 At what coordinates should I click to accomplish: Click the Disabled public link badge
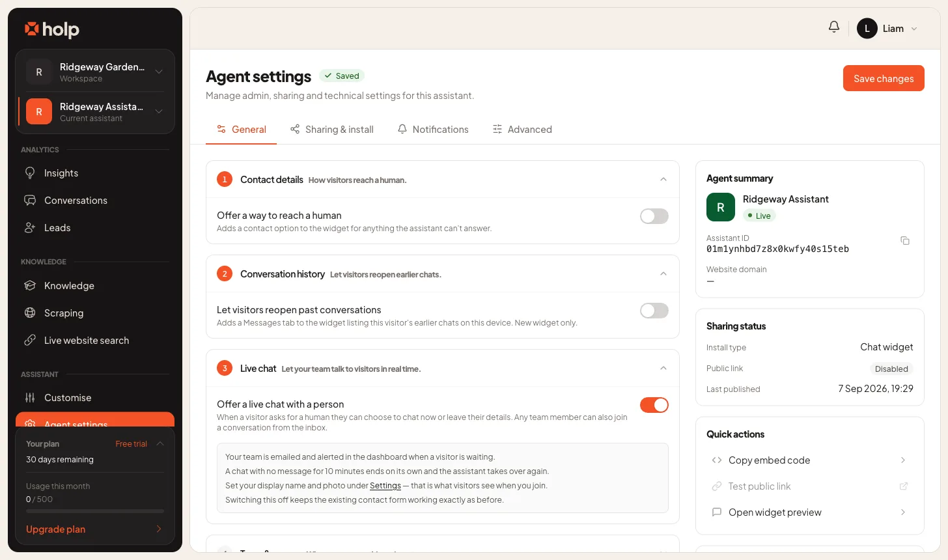coord(891,369)
